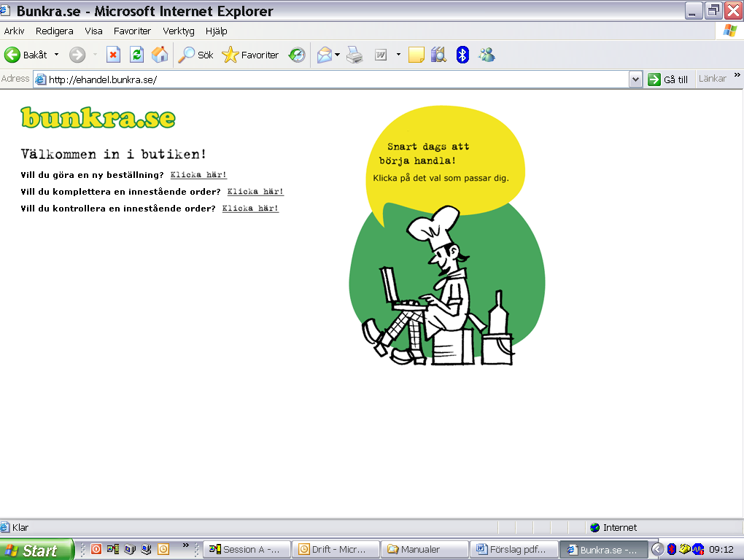
Task: Expand the Edit with Word dropdown arrow
Action: [398, 55]
